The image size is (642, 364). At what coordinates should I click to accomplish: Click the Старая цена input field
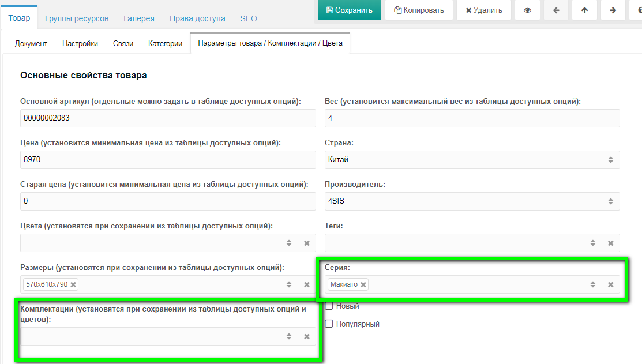point(168,201)
